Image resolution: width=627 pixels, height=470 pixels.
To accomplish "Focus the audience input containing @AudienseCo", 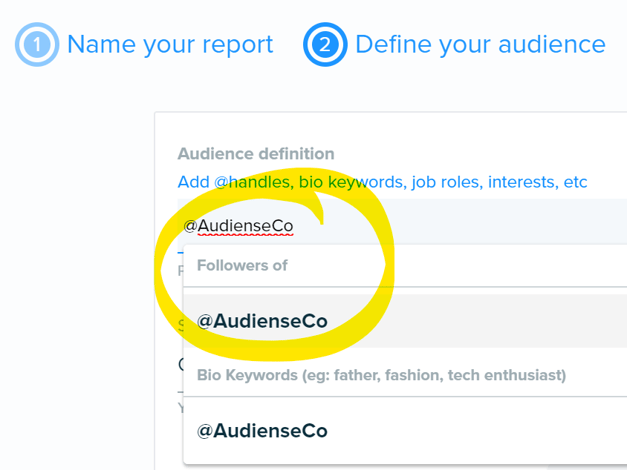I will tap(402, 226).
